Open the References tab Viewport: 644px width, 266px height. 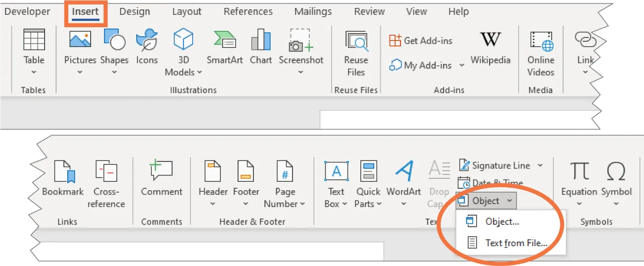pyautogui.click(x=248, y=12)
